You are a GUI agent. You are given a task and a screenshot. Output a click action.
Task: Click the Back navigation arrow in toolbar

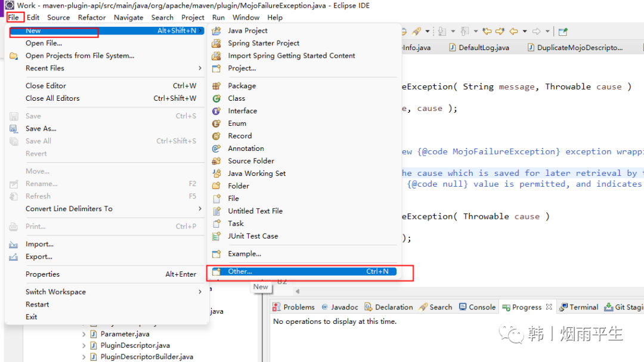click(514, 31)
